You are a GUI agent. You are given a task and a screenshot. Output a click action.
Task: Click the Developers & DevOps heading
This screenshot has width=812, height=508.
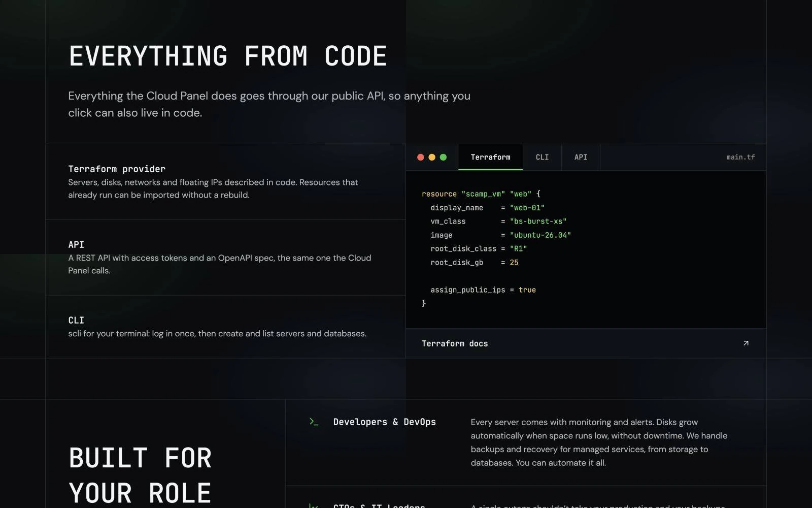[384, 422]
